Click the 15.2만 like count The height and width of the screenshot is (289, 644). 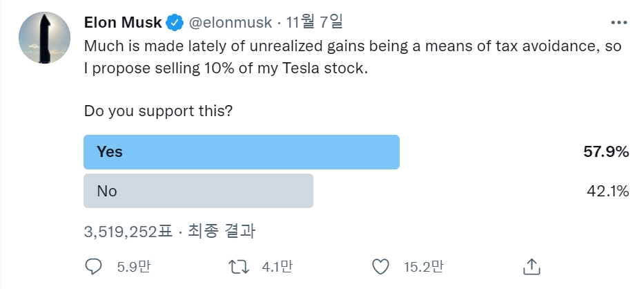pyautogui.click(x=423, y=267)
